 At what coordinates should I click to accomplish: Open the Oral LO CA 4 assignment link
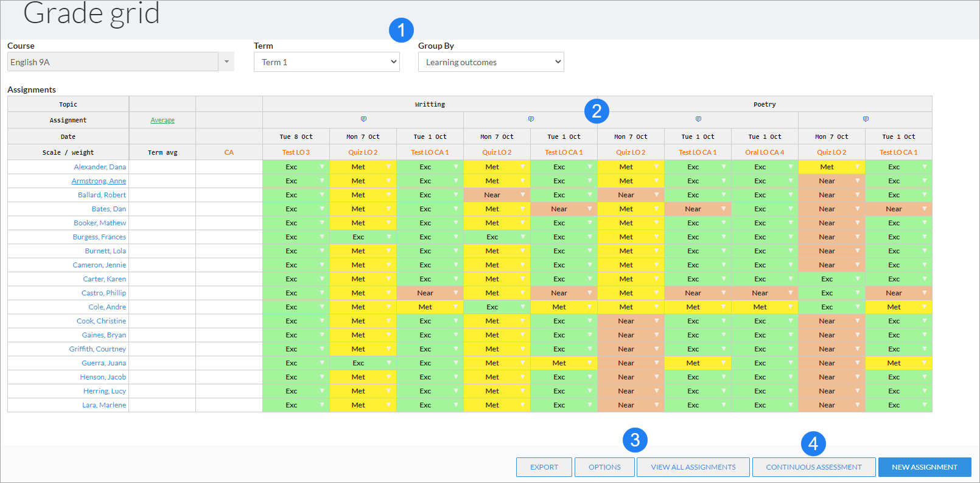pyautogui.click(x=765, y=152)
